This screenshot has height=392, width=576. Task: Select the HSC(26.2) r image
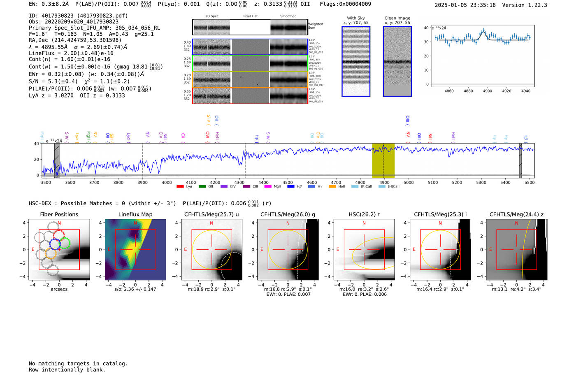coord(364,250)
